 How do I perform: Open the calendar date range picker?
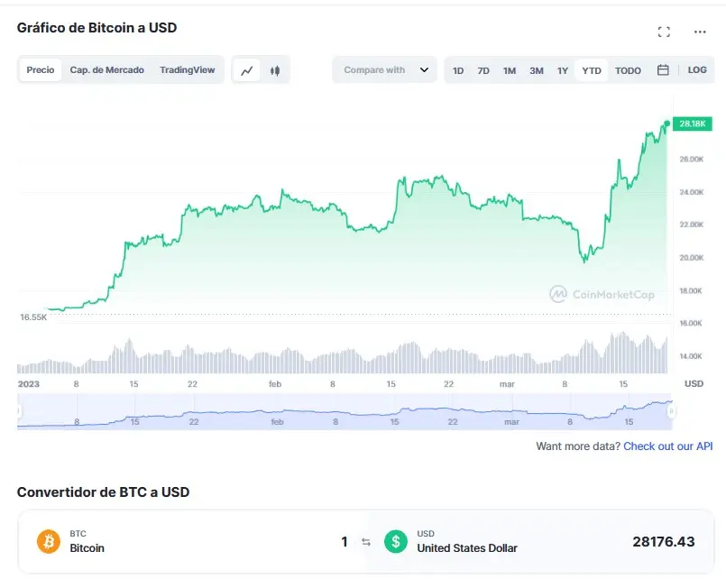(x=663, y=70)
